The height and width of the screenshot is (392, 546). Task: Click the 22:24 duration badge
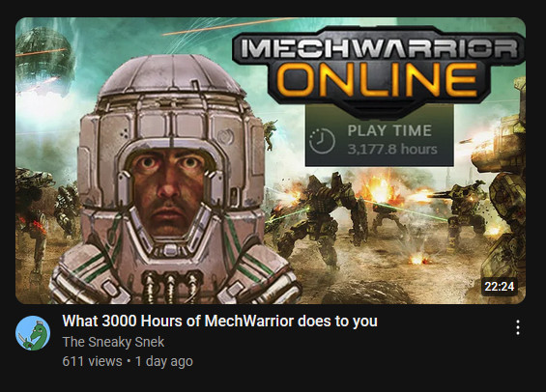pyautogui.click(x=500, y=286)
